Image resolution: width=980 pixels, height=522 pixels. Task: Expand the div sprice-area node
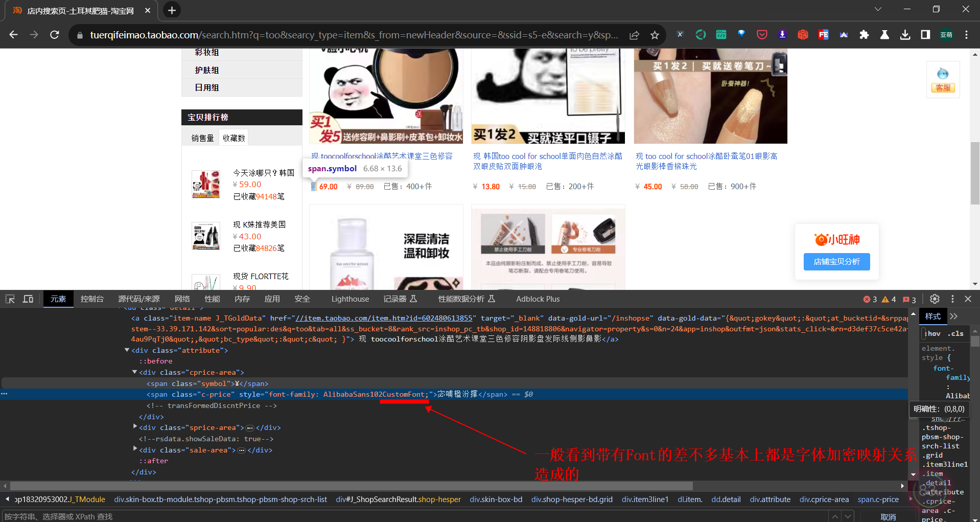coord(135,426)
